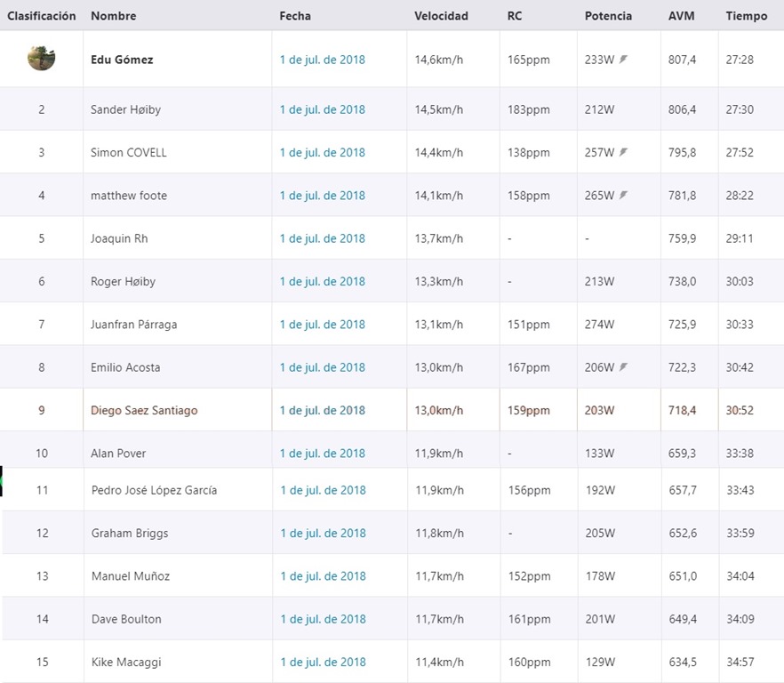Click the Tiempo column header

coord(747,16)
